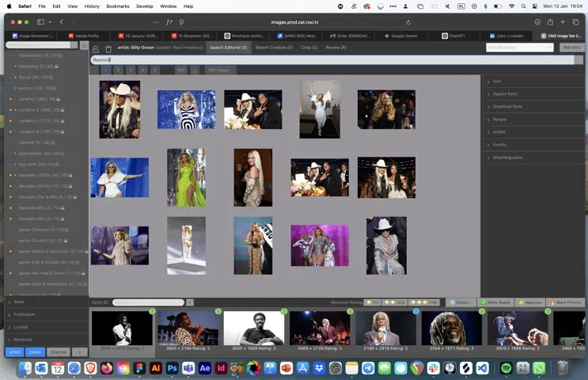
Task: Click the unlock padlock icon
Action: 96,49
